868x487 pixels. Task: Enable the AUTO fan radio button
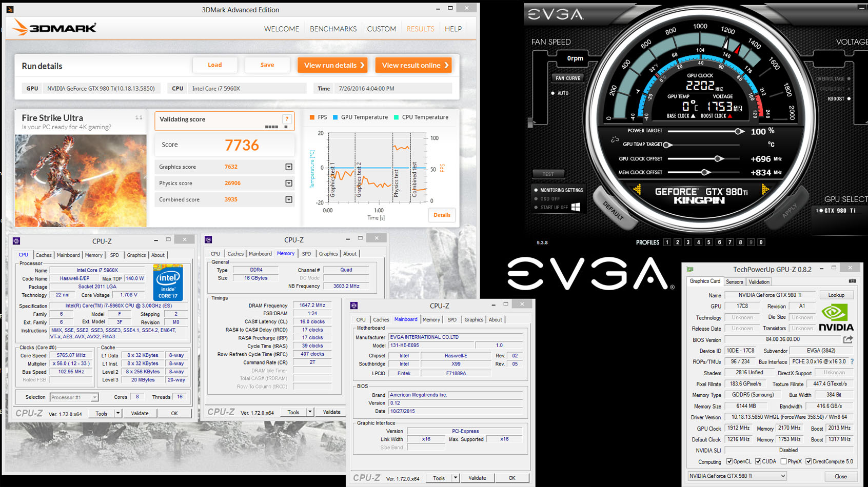tap(553, 93)
